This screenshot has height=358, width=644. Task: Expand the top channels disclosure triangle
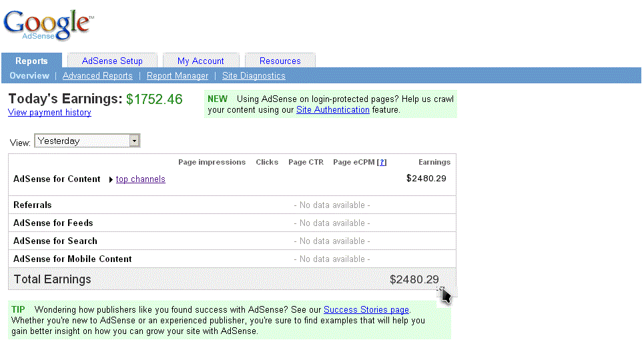pos(111,179)
